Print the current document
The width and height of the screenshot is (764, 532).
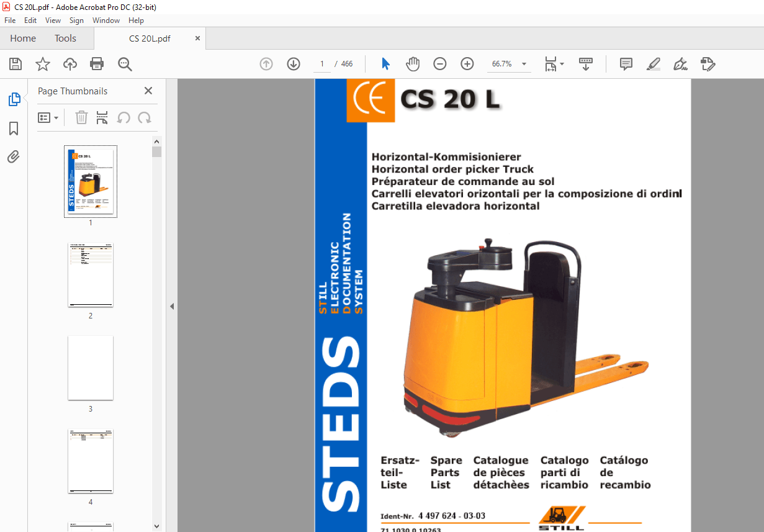click(97, 64)
